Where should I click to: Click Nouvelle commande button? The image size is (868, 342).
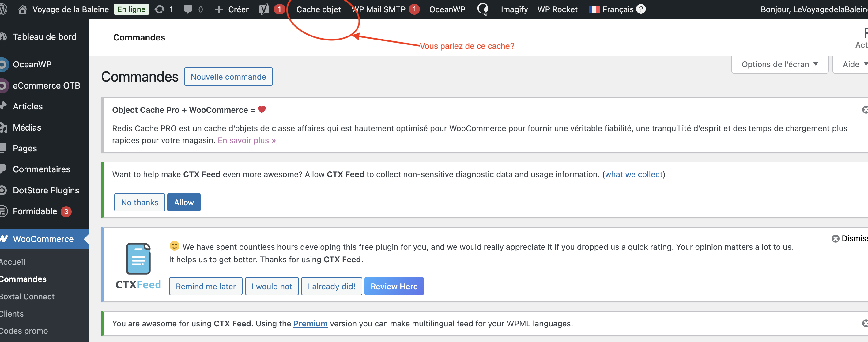[x=228, y=77]
